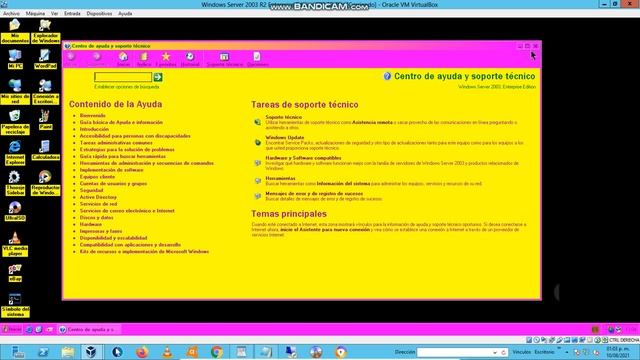Select Mi PC desktop icon

pyautogui.click(x=15, y=59)
